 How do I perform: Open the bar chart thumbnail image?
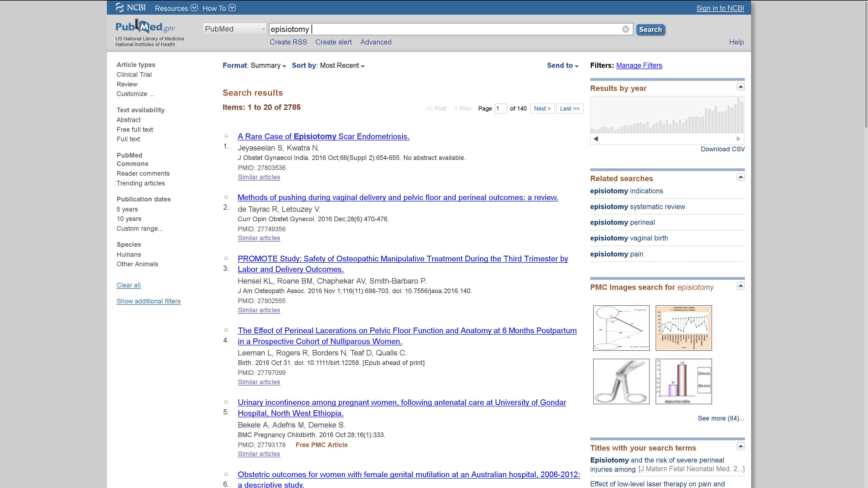click(683, 381)
